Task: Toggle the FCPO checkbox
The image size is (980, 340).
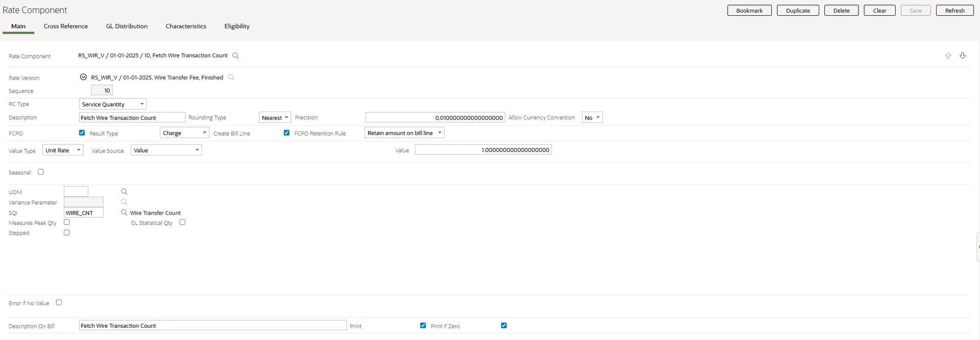Action: [82, 133]
